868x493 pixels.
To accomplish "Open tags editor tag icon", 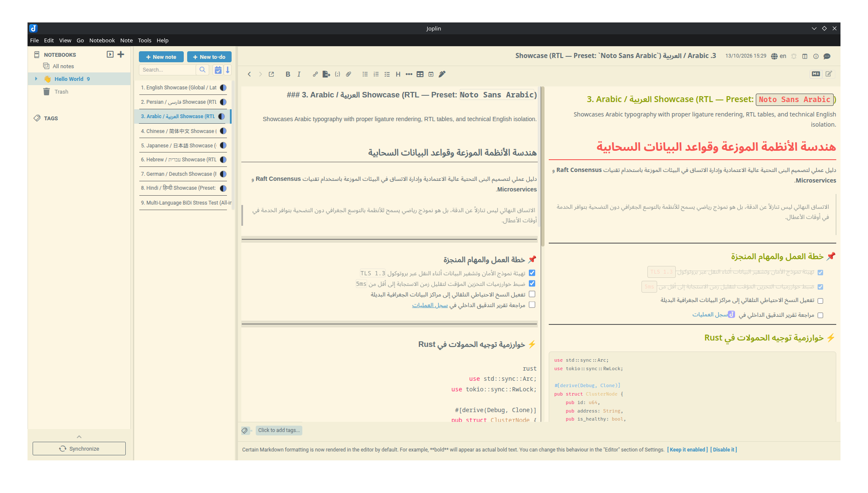I will pos(245,431).
